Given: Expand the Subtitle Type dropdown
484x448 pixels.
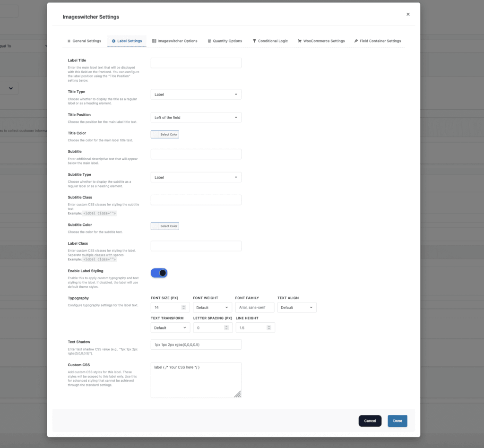Looking at the screenshot, I should [196, 177].
